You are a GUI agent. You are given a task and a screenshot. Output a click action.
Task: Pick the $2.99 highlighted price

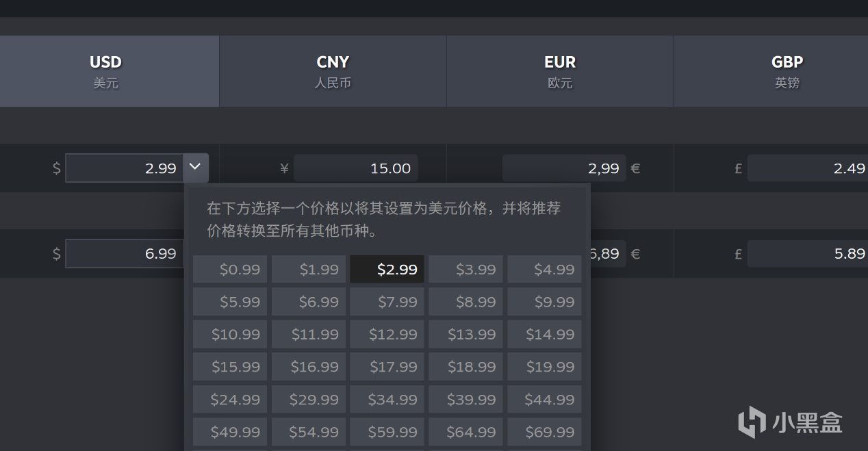(x=387, y=270)
